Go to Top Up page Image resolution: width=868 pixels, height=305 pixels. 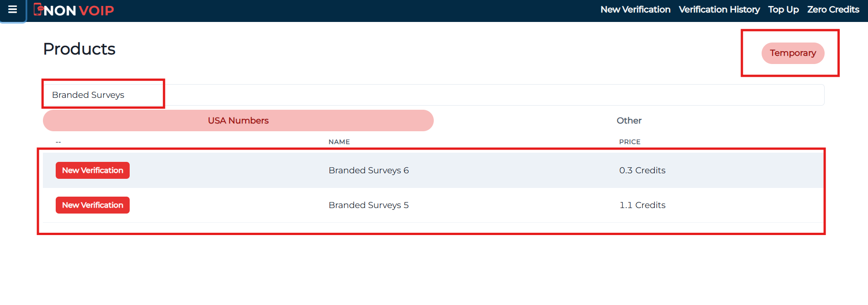pyautogui.click(x=783, y=10)
